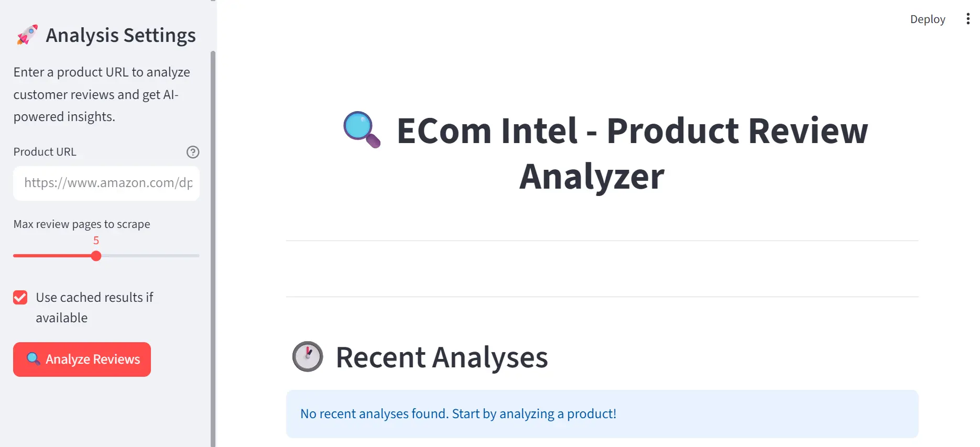Image resolution: width=980 pixels, height=447 pixels.
Task: Click the no recent analyses notice
Action: [x=458, y=413]
